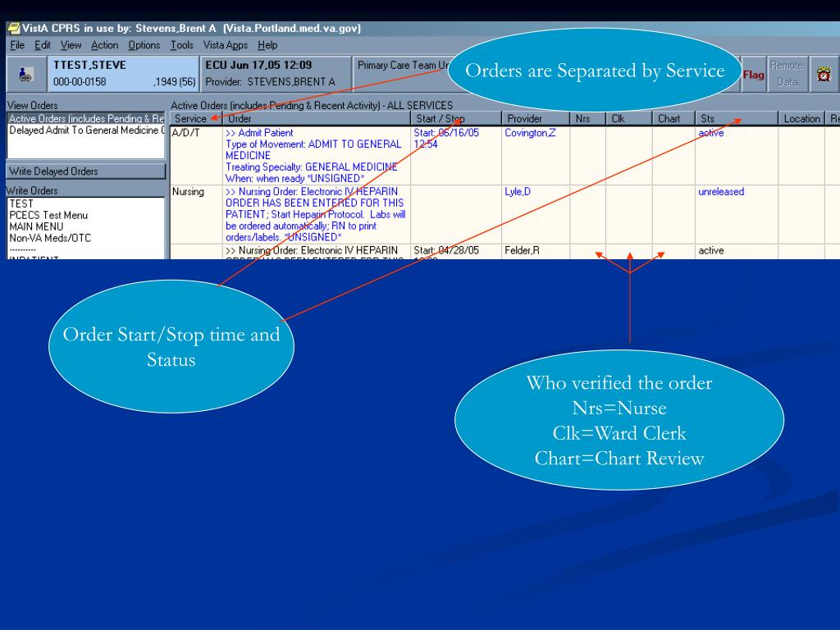This screenshot has width=840, height=630.
Task: Click the Flag button
Action: tap(753, 75)
